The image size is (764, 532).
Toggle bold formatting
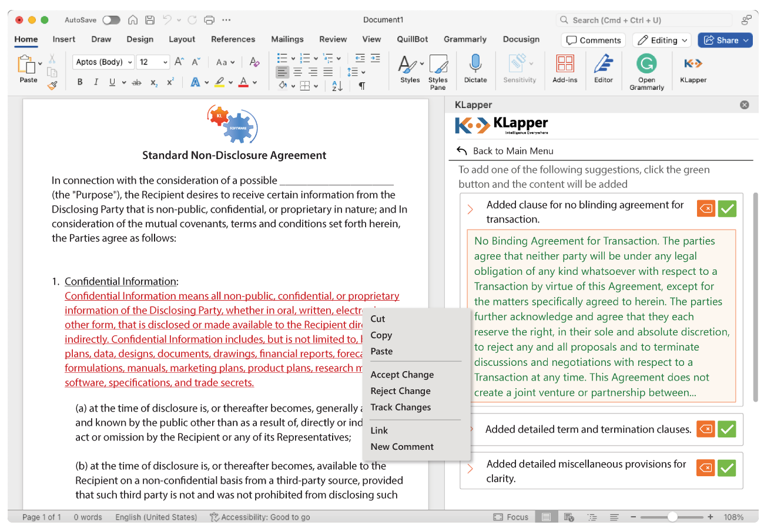point(80,82)
